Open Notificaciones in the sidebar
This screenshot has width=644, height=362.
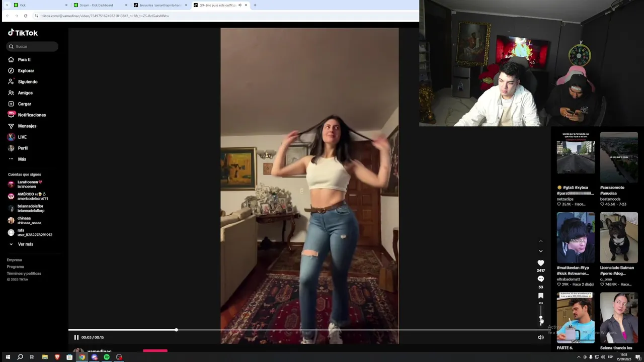[32, 115]
